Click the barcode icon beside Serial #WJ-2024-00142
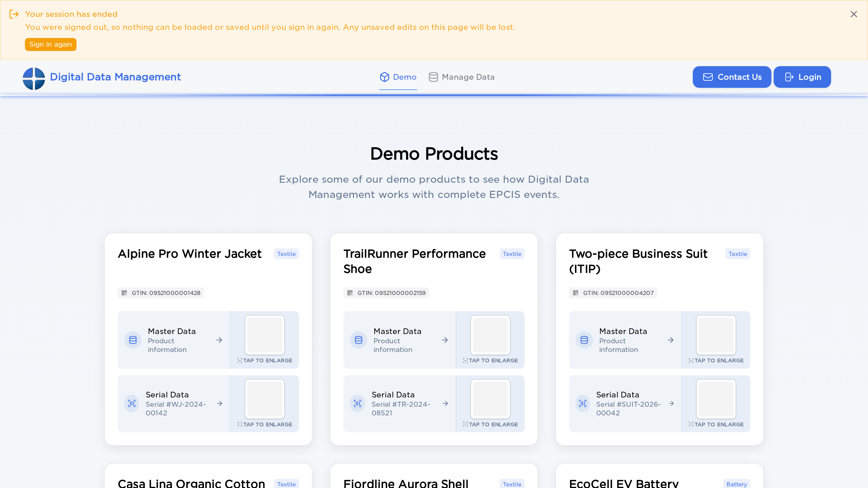The width and height of the screenshot is (868, 488). pos(132,403)
